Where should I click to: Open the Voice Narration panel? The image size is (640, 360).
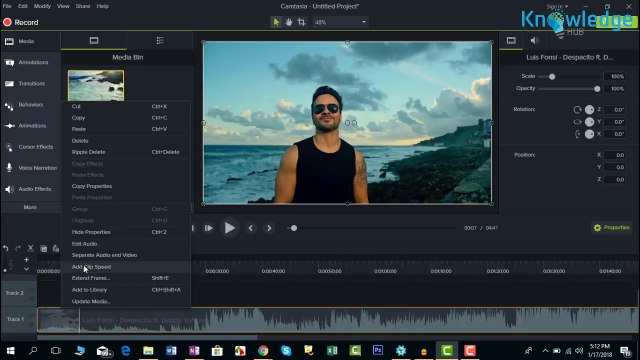pos(30,168)
